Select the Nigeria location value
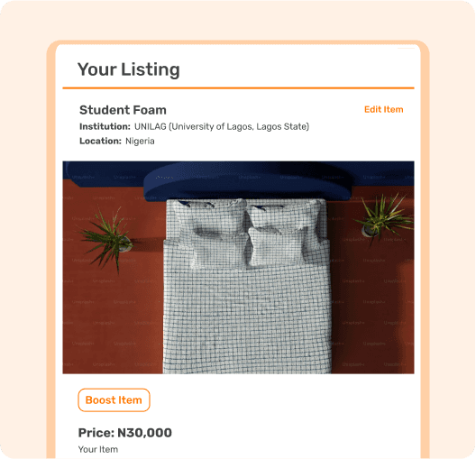Image resolution: width=476 pixels, height=459 pixels. pyautogui.click(x=140, y=142)
